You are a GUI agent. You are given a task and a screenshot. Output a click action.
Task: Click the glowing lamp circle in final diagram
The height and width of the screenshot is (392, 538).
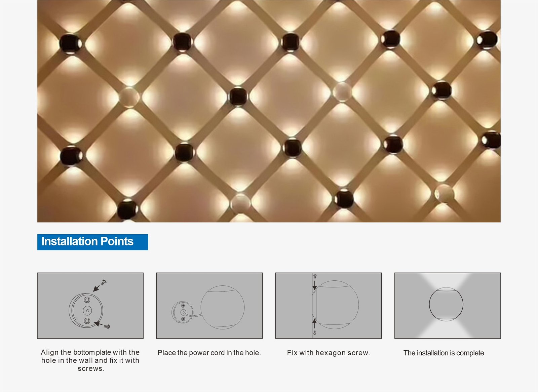pyautogui.click(x=446, y=304)
